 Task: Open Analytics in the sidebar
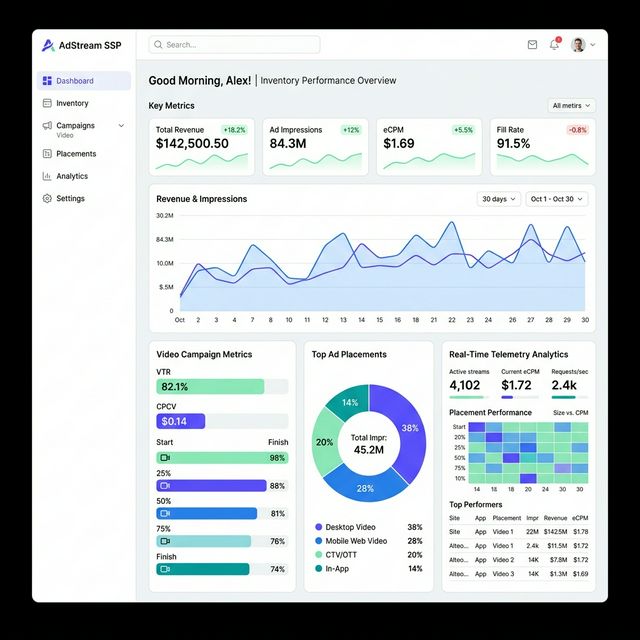coord(72,176)
